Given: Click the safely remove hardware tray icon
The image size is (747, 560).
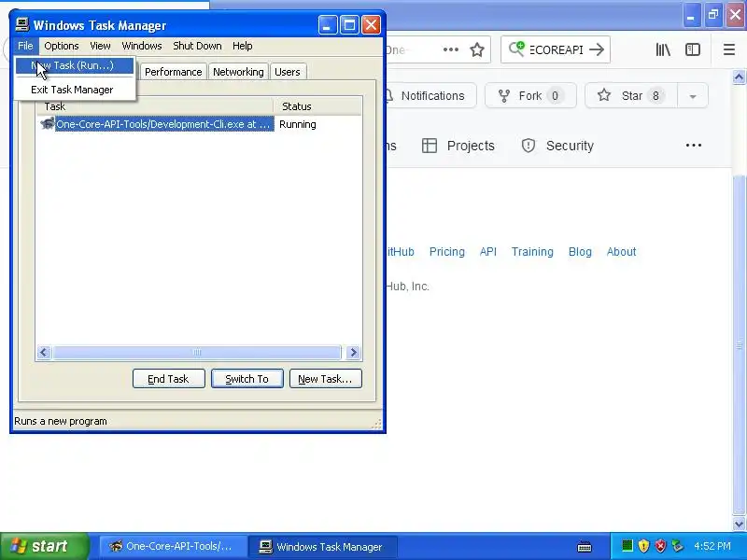Looking at the screenshot, I should click(677, 546).
